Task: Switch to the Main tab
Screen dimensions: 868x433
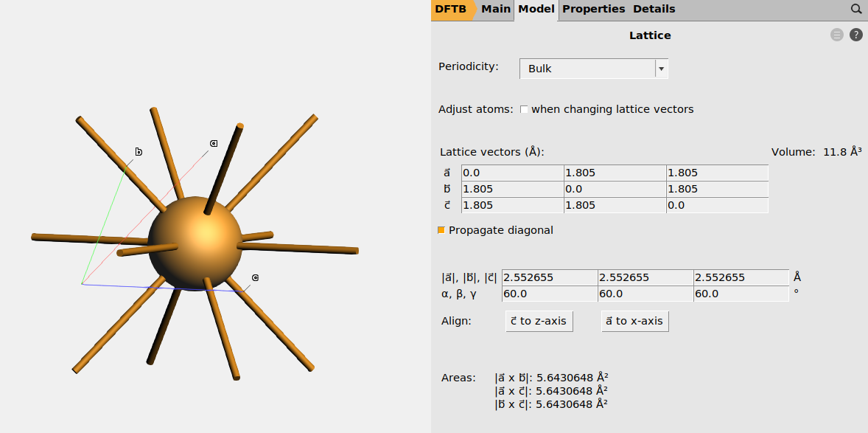Action: click(495, 10)
